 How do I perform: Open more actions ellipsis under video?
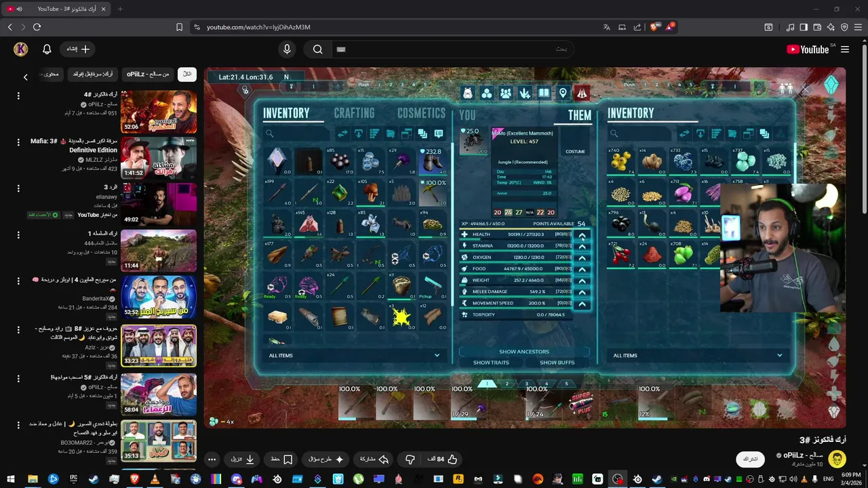tap(212, 459)
